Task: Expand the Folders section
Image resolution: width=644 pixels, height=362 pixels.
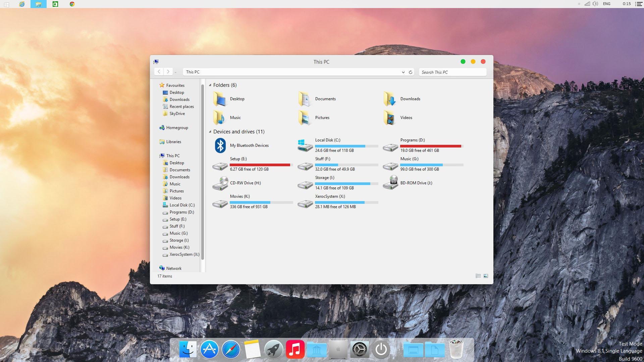Action: (210, 85)
